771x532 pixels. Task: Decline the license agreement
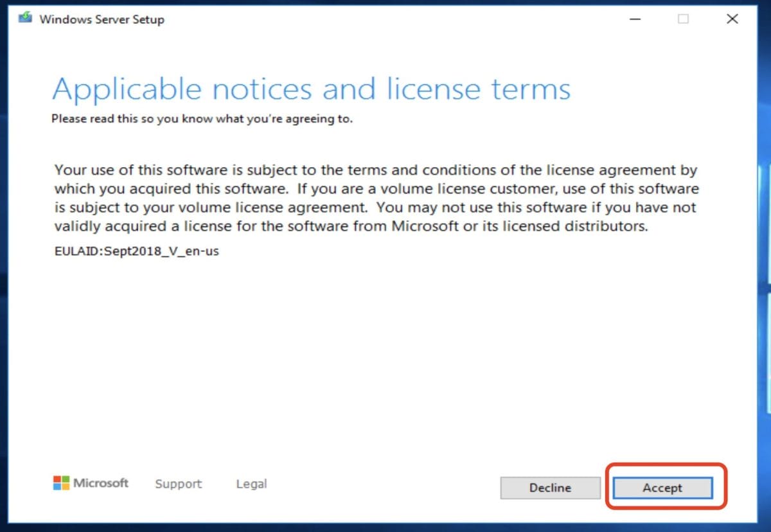click(550, 488)
